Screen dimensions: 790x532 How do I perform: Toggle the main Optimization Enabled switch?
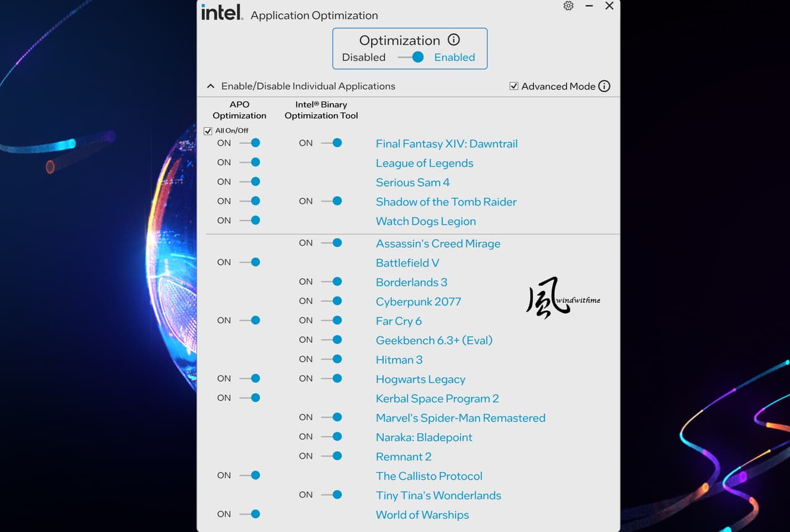(411, 57)
